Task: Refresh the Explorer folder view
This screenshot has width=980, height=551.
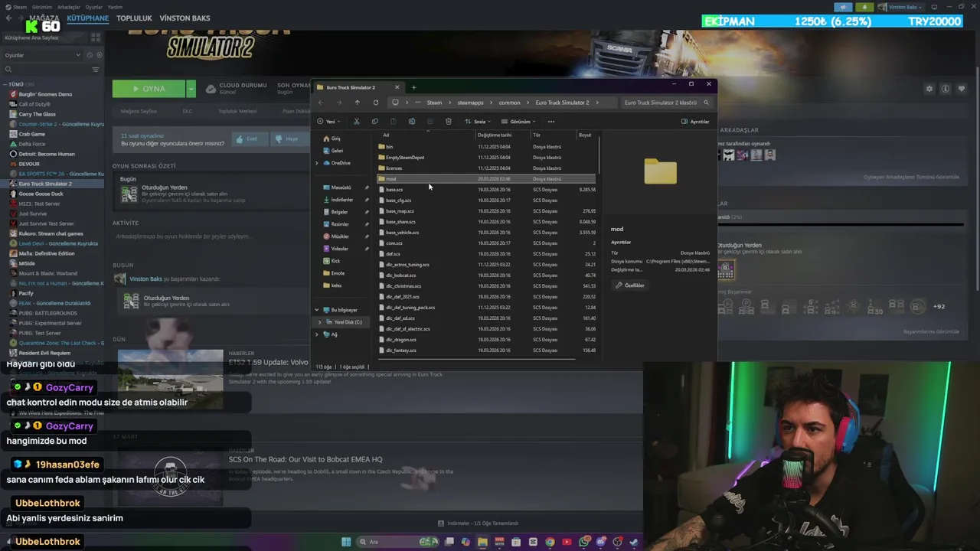Action: coord(375,103)
